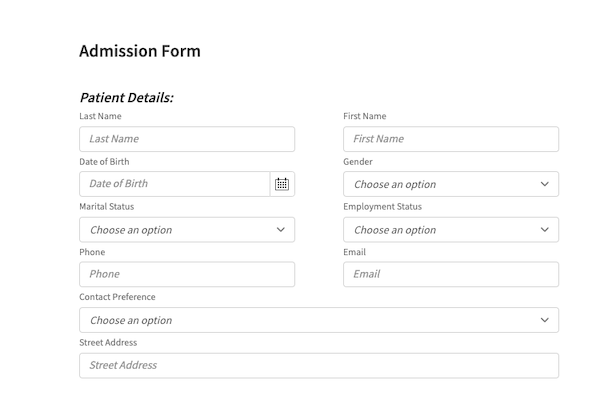Click into the Email field

click(451, 274)
